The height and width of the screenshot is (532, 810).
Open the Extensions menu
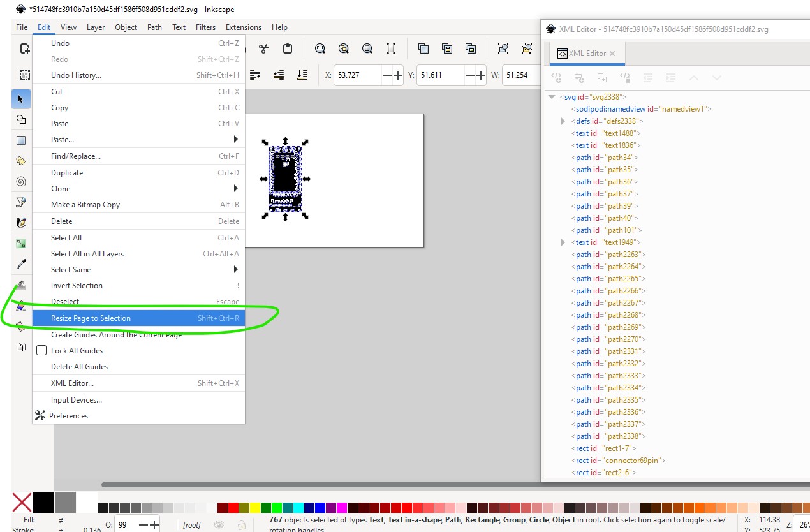[x=244, y=27]
